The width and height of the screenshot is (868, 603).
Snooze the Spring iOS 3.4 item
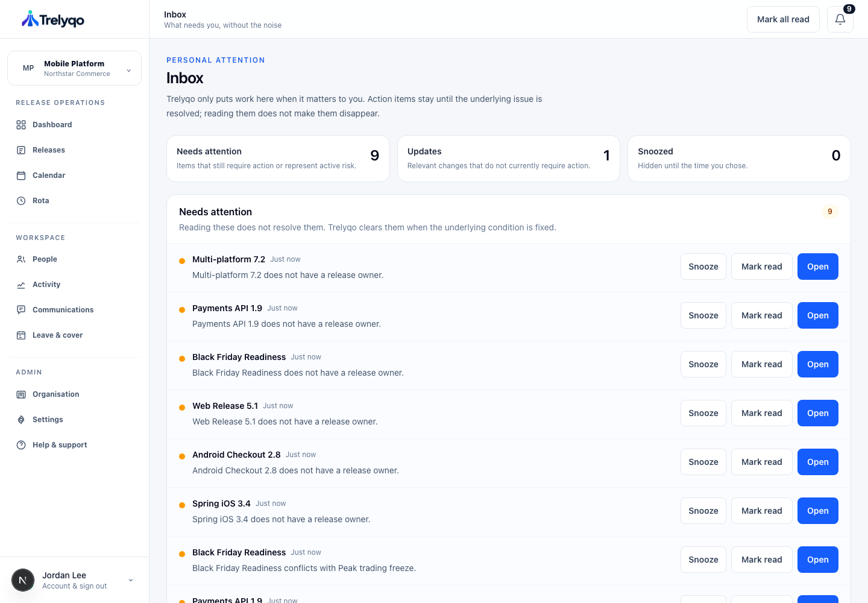point(703,511)
